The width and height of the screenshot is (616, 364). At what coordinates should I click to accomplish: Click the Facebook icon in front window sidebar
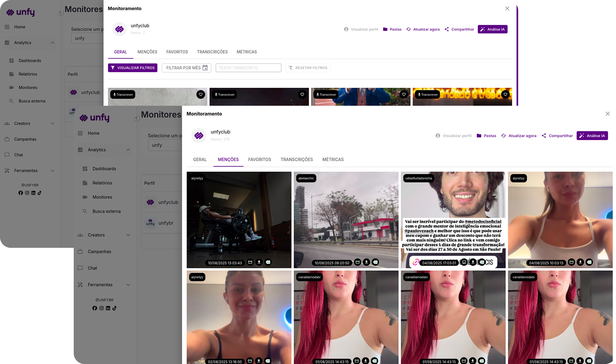[95, 308]
